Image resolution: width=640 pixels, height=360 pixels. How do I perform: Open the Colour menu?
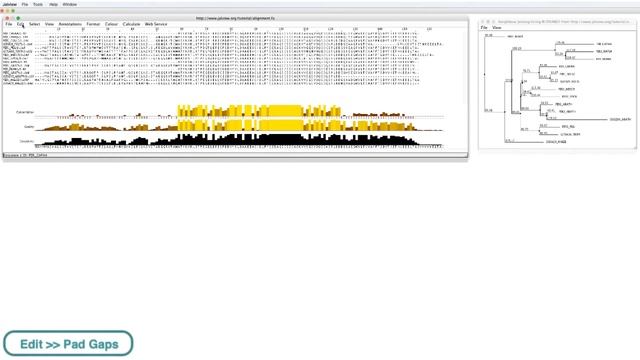pos(111,24)
